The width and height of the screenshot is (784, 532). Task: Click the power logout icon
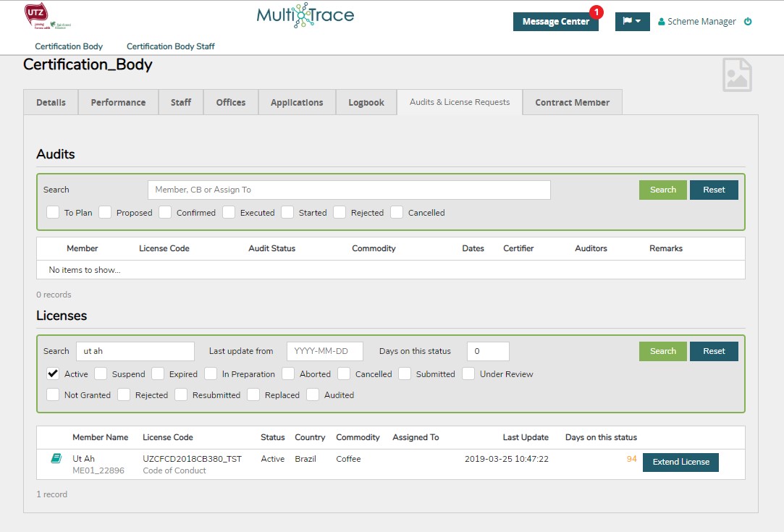pyautogui.click(x=748, y=22)
